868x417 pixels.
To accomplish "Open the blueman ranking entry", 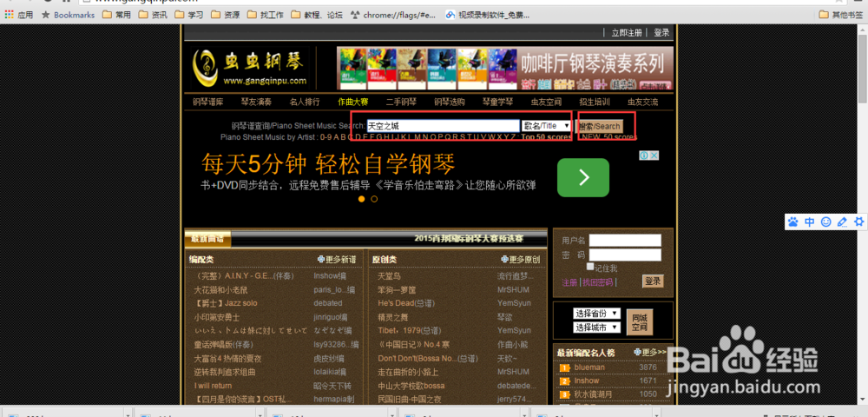I will click(x=589, y=367).
